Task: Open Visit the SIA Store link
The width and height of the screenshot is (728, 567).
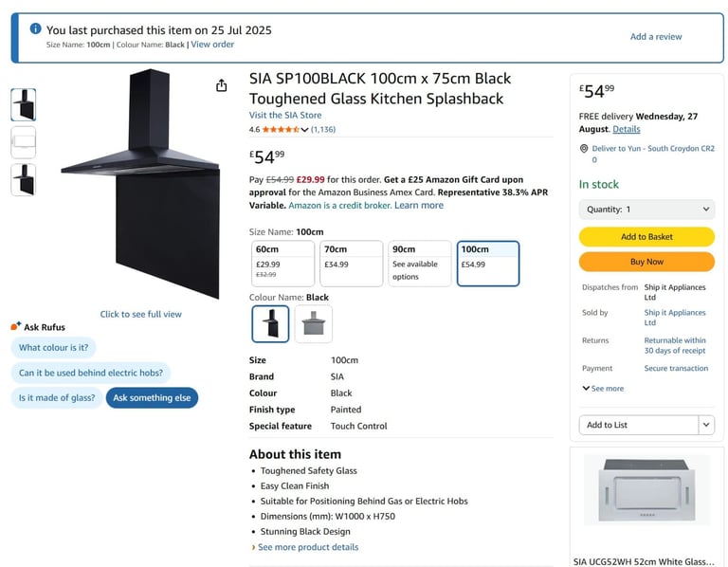Action: (x=285, y=115)
